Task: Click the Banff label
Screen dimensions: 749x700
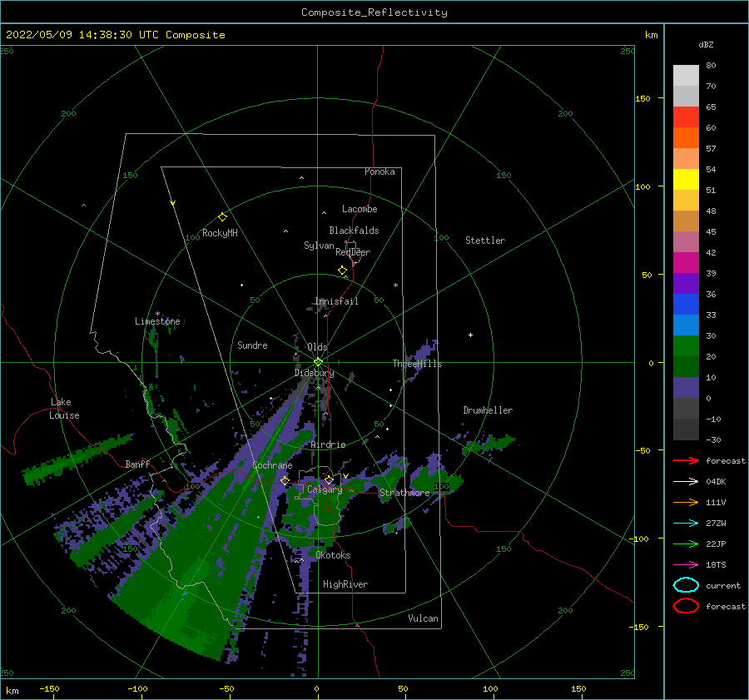Action: click(137, 464)
